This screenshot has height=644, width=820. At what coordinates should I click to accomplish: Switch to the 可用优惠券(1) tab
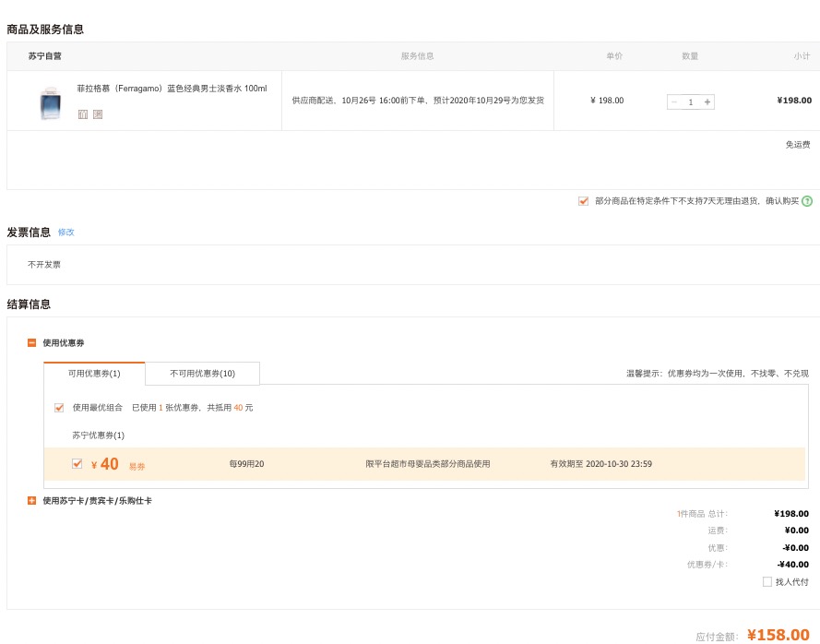(94, 374)
